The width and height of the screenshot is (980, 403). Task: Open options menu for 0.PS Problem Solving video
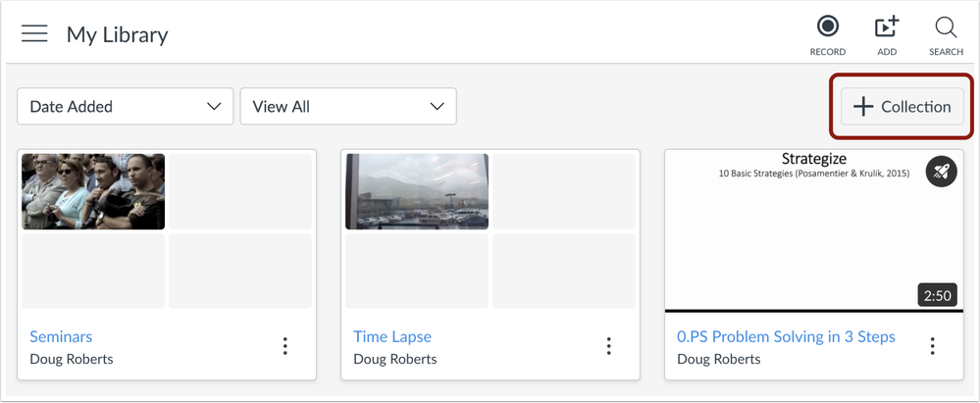point(933,346)
